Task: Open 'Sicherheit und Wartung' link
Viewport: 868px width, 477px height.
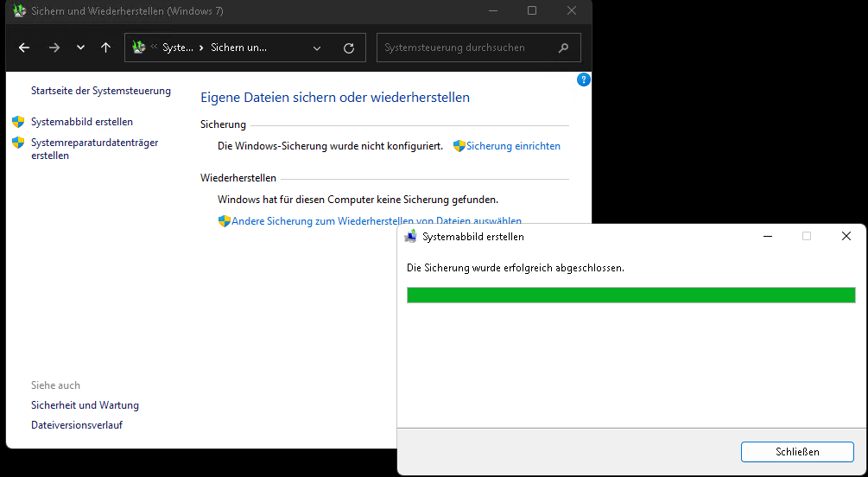Action: 85,405
